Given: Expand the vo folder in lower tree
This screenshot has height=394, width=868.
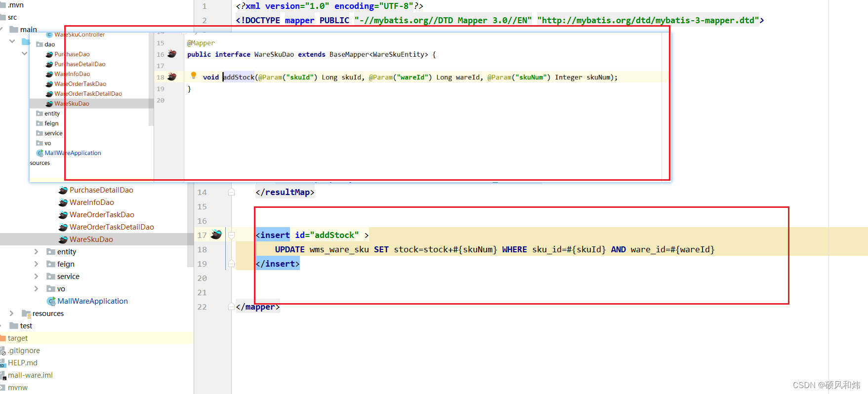Looking at the screenshot, I should tap(36, 289).
